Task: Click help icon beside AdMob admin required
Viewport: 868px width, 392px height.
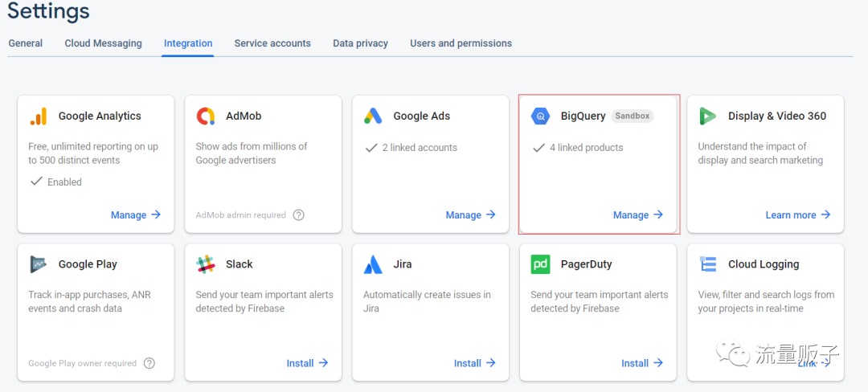Action: [x=298, y=215]
